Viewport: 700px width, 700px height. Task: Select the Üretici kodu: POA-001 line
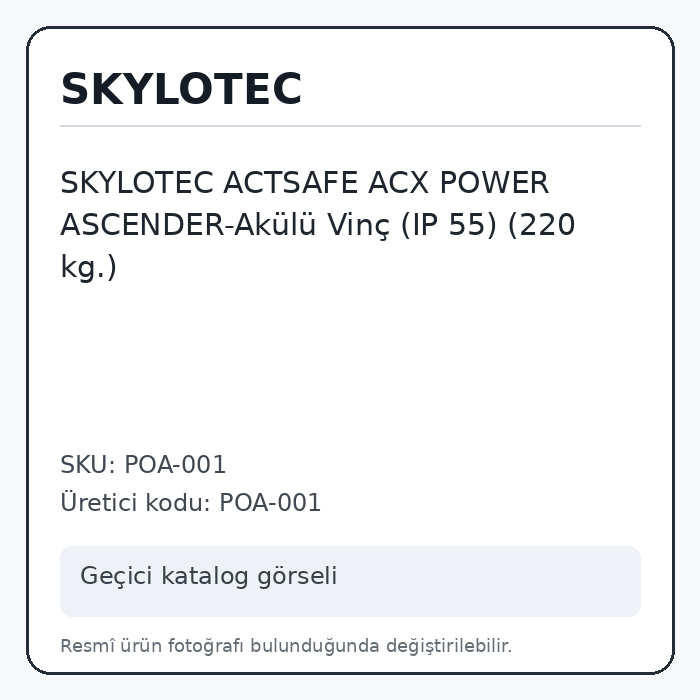click(191, 502)
